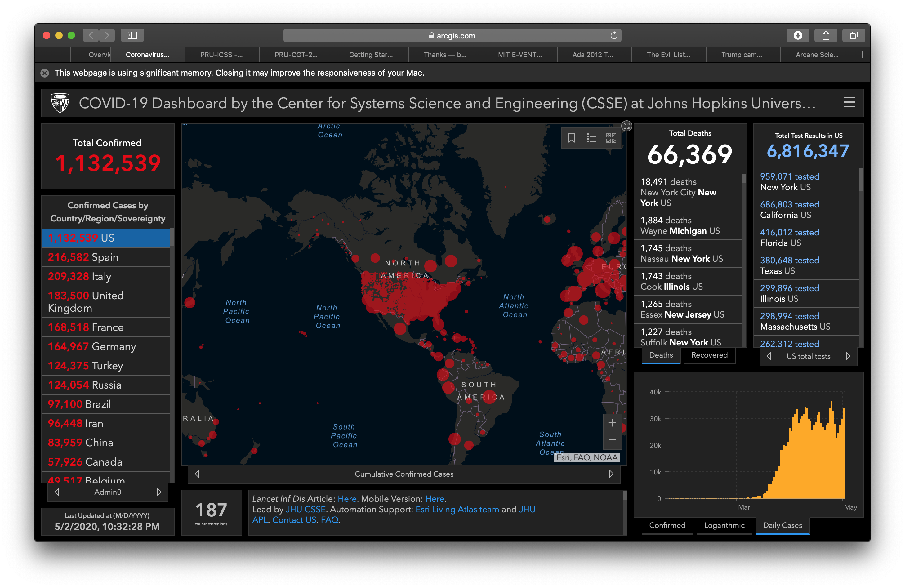
Task: Expand map to full screen
Action: click(627, 126)
